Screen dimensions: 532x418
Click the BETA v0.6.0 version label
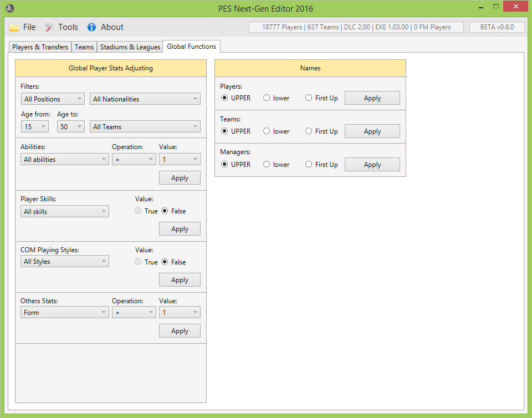click(497, 27)
